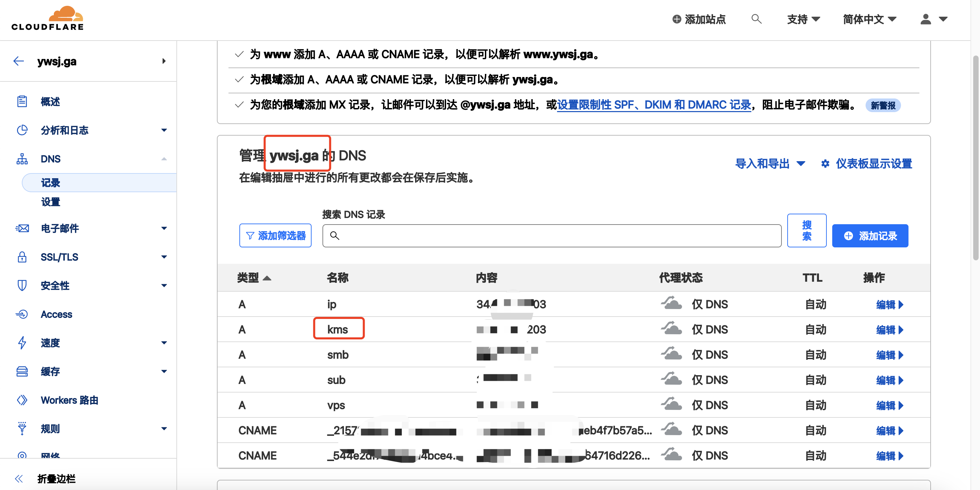Image resolution: width=980 pixels, height=490 pixels.
Task: Click the 规则 filter funnel icon
Action: coord(22,429)
